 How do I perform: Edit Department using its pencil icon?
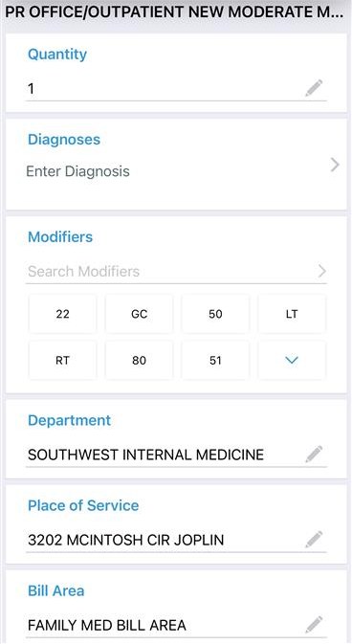click(x=314, y=455)
